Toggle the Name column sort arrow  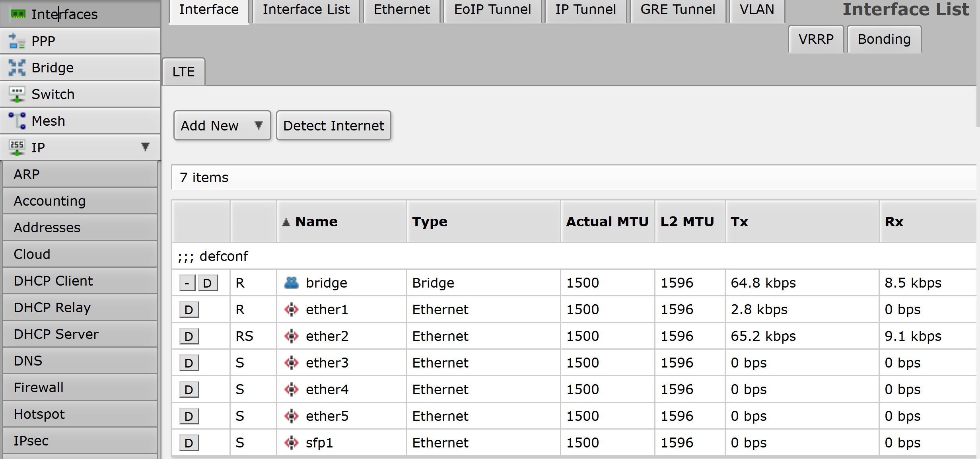[287, 222]
